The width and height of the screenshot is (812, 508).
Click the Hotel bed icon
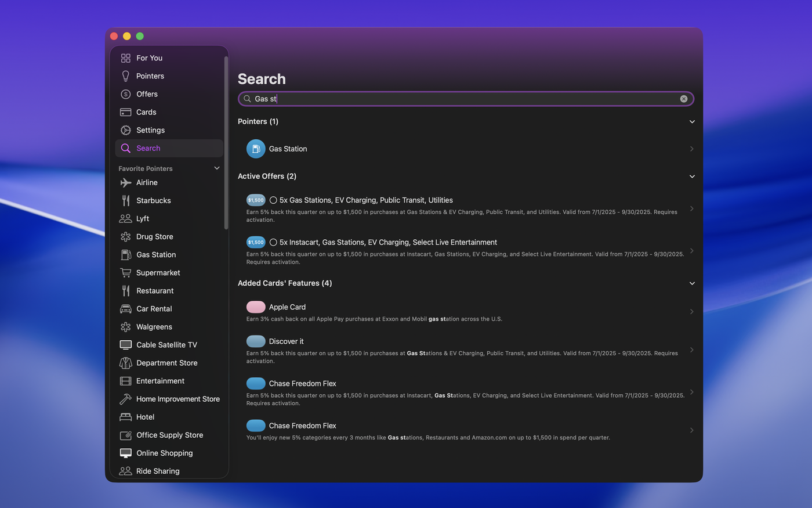pyautogui.click(x=126, y=417)
